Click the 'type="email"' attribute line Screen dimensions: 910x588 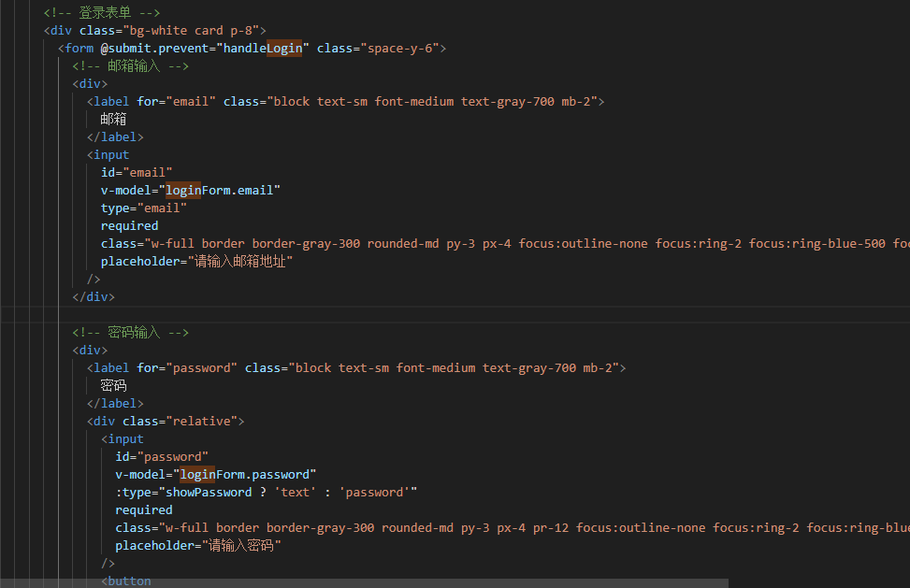[143, 208]
